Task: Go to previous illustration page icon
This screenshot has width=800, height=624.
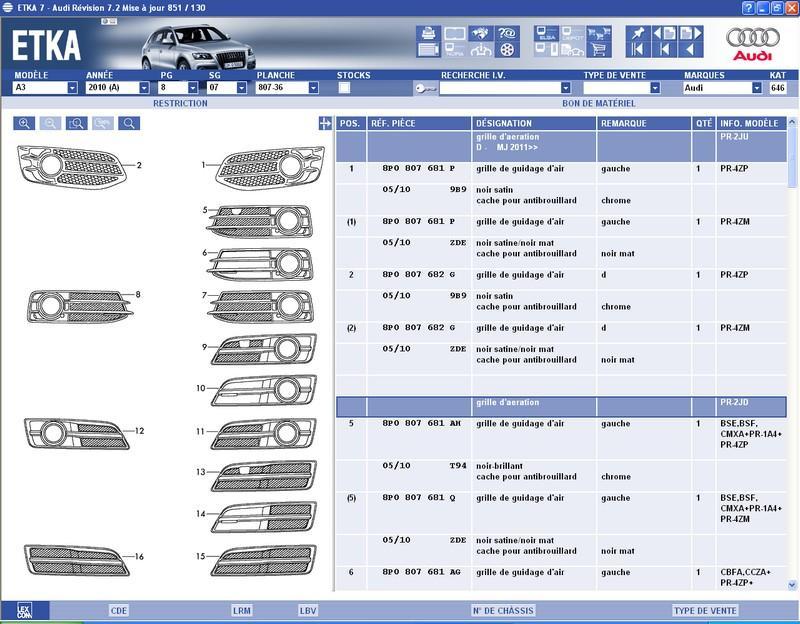Action: coord(664,33)
